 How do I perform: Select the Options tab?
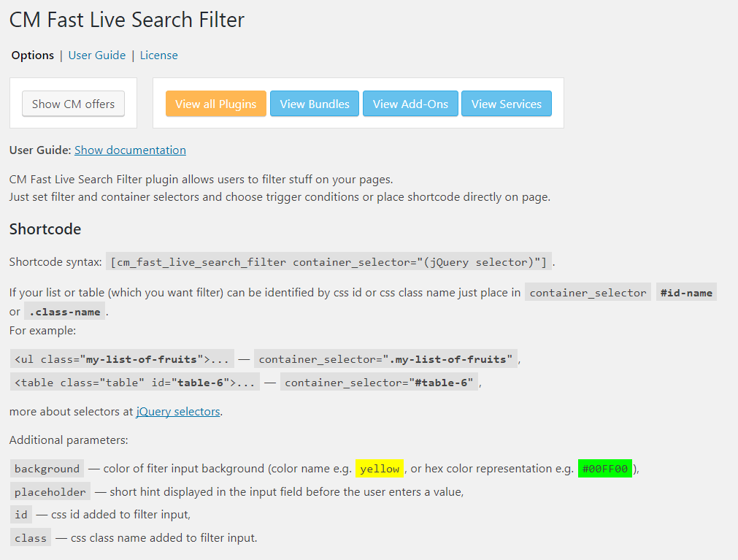pos(33,55)
